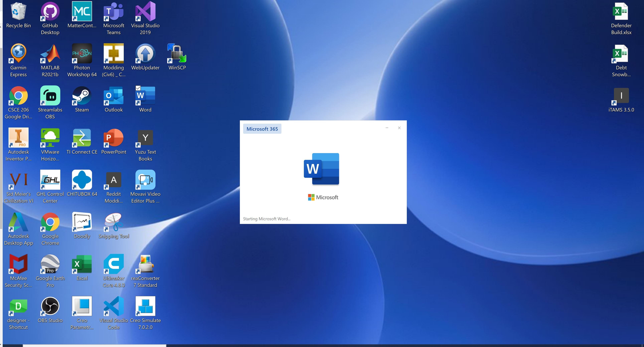Select the VMware Horizon shortcut
Image resolution: width=644 pixels, height=347 pixels.
50,138
